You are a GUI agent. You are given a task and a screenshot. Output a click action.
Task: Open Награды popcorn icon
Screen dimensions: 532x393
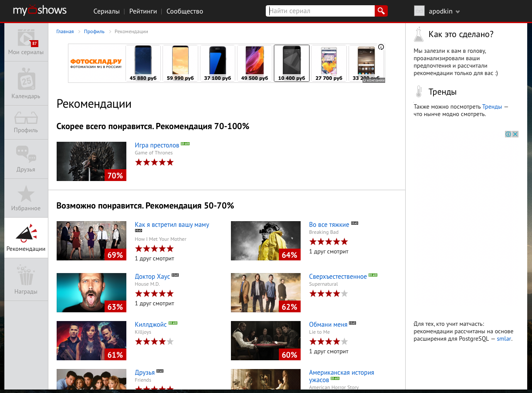[26, 275]
